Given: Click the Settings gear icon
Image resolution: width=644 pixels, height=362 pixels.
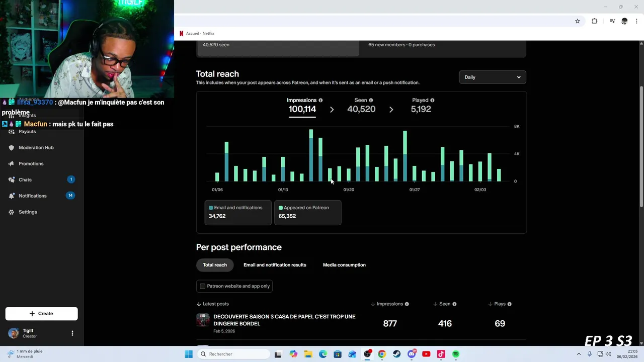Looking at the screenshot, I should point(11,212).
